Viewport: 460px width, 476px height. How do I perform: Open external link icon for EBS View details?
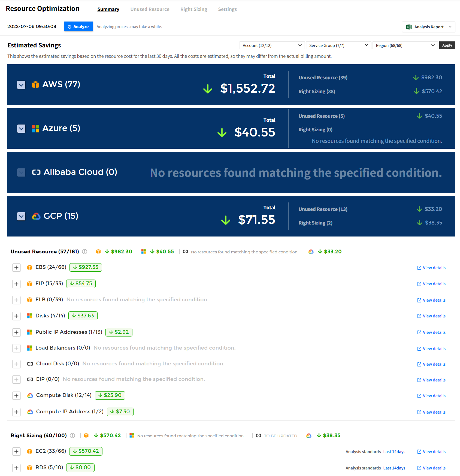pyautogui.click(x=419, y=268)
